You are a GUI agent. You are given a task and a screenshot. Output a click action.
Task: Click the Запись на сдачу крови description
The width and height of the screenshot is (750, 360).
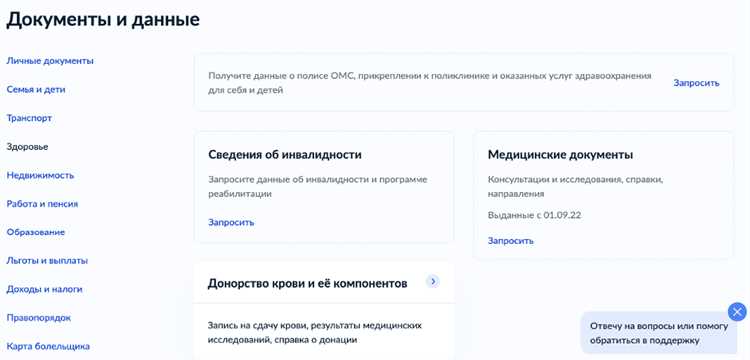click(x=315, y=333)
